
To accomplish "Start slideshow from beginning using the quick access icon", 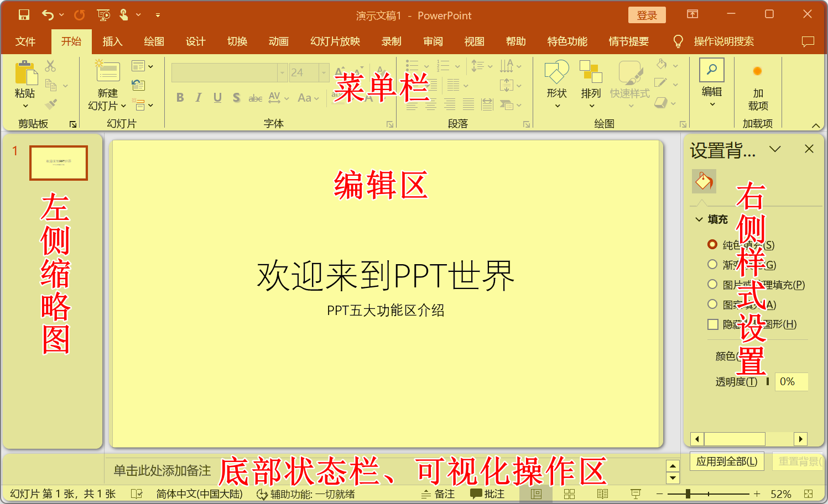I will 103,15.
